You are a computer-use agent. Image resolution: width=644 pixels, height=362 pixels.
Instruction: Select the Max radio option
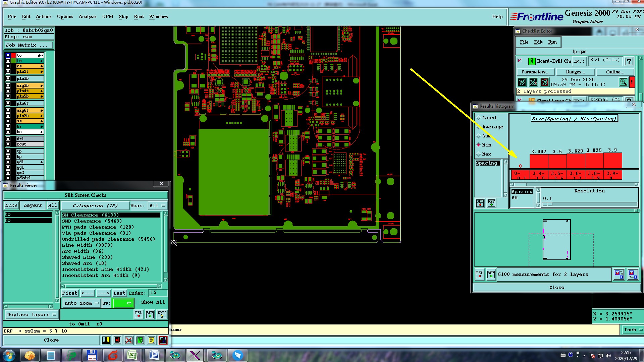[479, 154]
